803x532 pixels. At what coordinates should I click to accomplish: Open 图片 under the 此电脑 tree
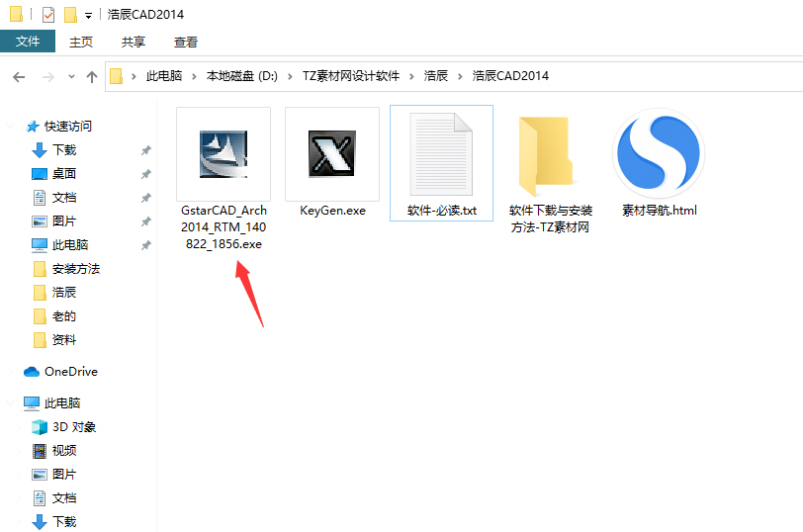pos(64,474)
